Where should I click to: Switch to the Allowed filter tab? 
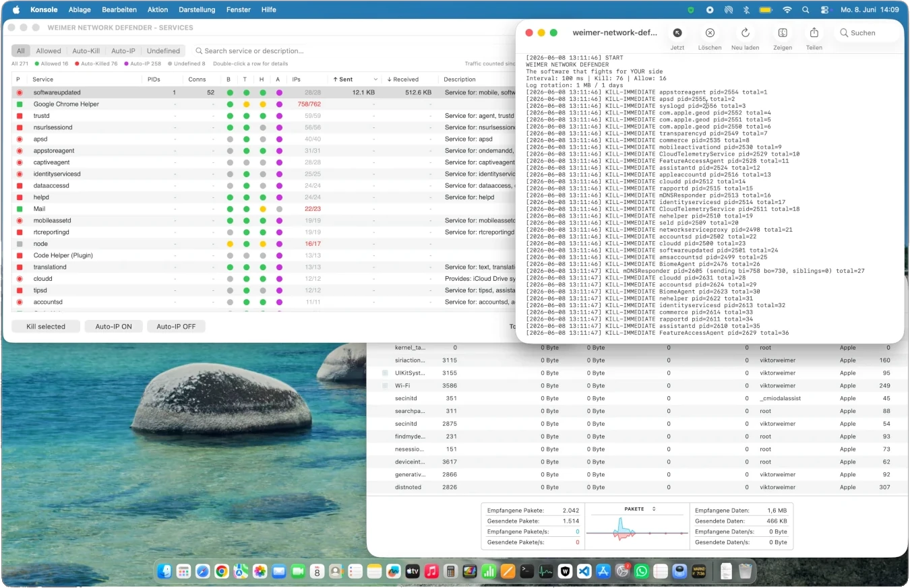[49, 51]
